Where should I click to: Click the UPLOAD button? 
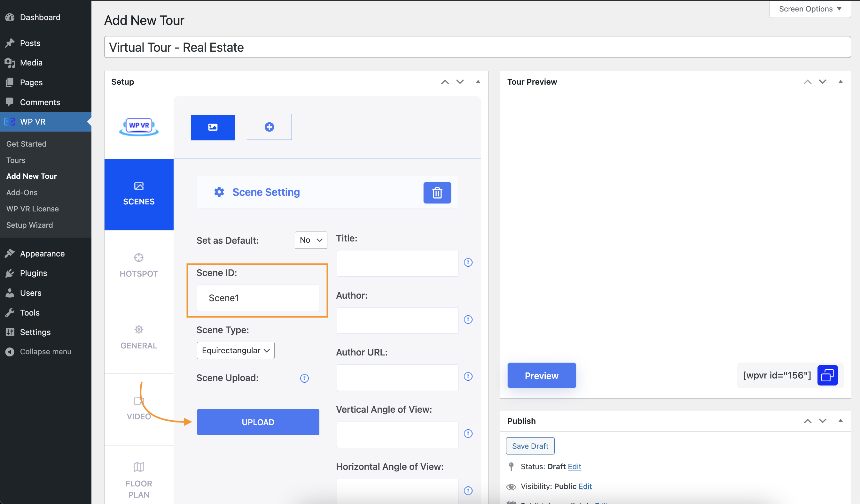(x=258, y=422)
